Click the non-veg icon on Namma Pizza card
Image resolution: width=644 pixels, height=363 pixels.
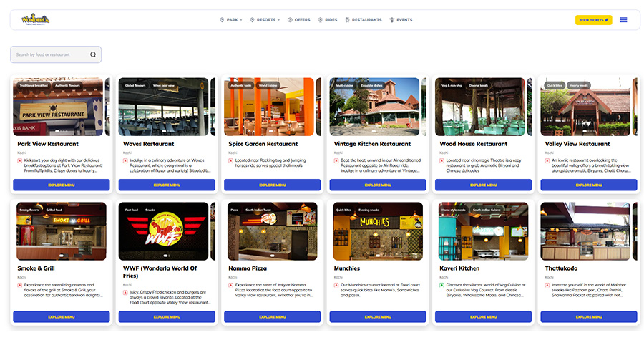tap(231, 285)
